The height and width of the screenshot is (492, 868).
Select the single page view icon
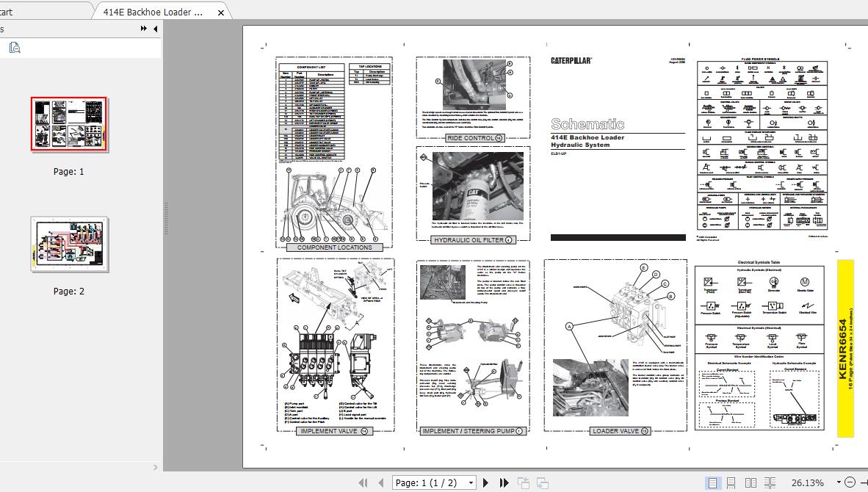pos(712,482)
